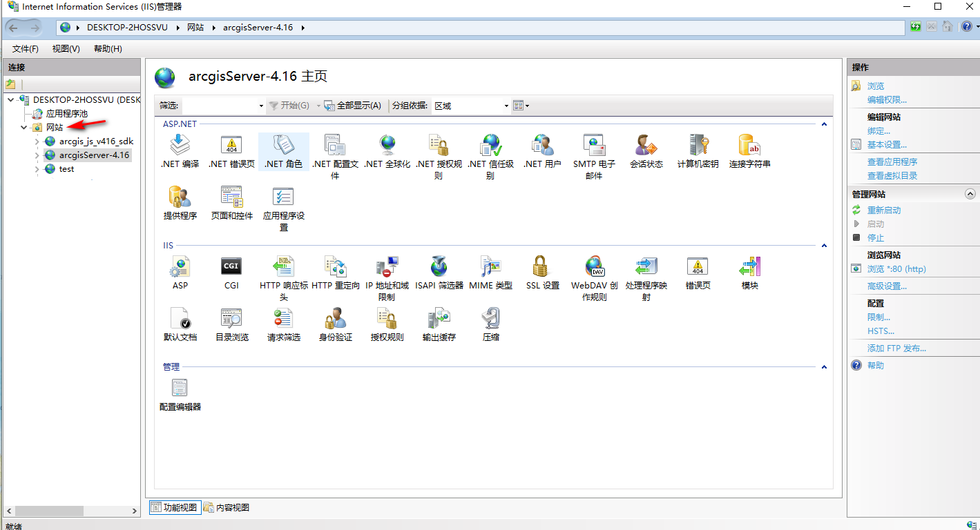Open MIME 类型 feature
This screenshot has height=530, width=980.
(x=490, y=273)
